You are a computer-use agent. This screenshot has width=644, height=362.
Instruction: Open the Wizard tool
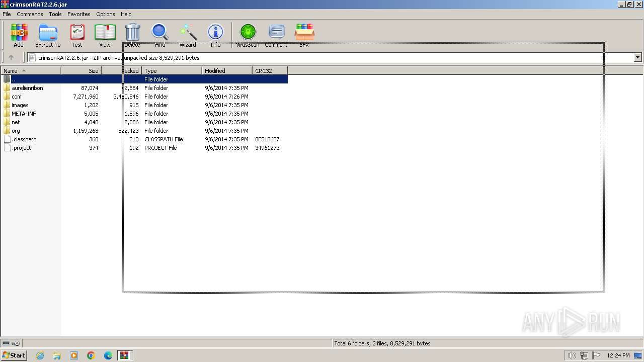click(188, 35)
